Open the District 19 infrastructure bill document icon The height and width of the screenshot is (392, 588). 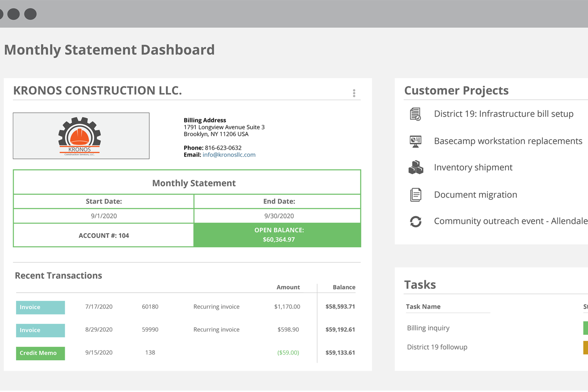tap(415, 114)
